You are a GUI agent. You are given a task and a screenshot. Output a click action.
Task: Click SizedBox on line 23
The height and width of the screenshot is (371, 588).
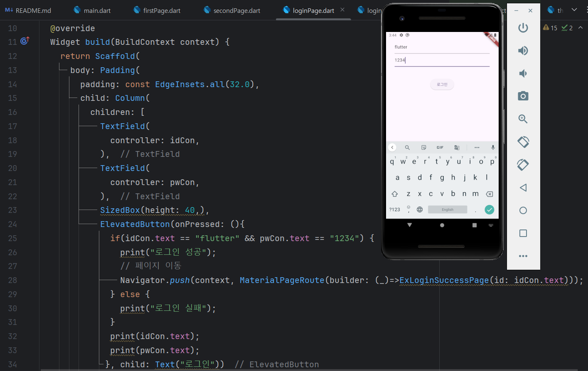point(120,210)
